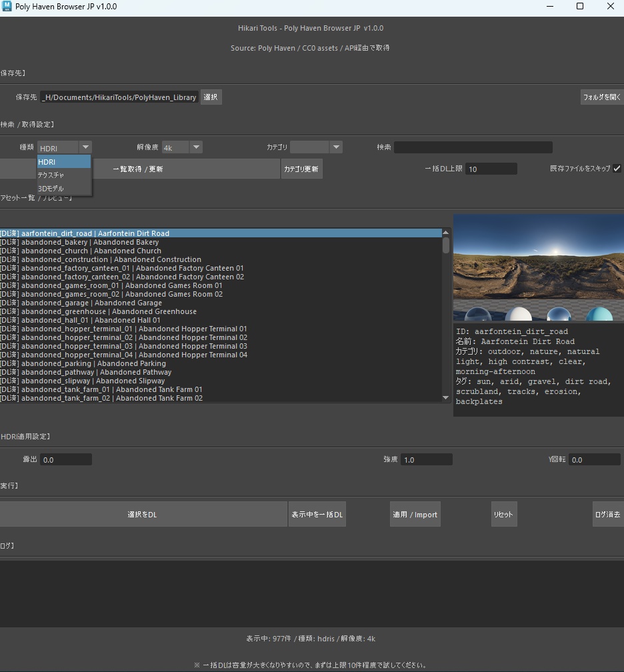This screenshot has width=624, height=672.
Task: Click the 検索 search field
Action: click(x=473, y=147)
